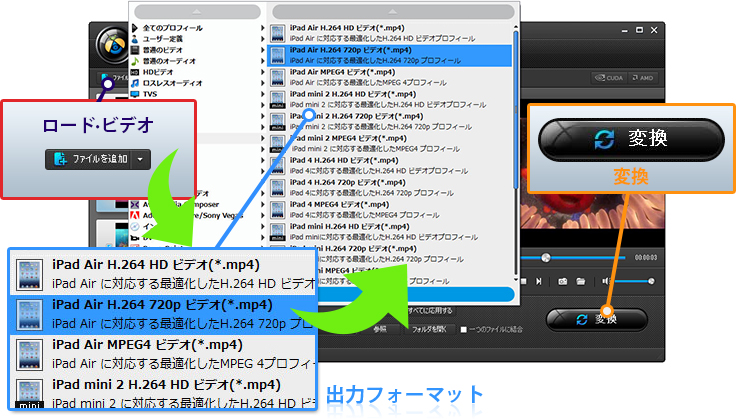Click the iPad 4 H.264 720p profile icon
The width and height of the screenshot is (736, 419).
277,188
